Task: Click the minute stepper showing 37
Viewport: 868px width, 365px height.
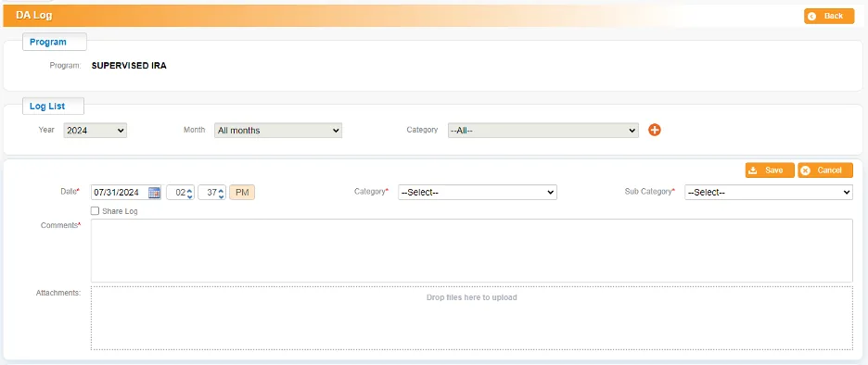Action: (212, 193)
